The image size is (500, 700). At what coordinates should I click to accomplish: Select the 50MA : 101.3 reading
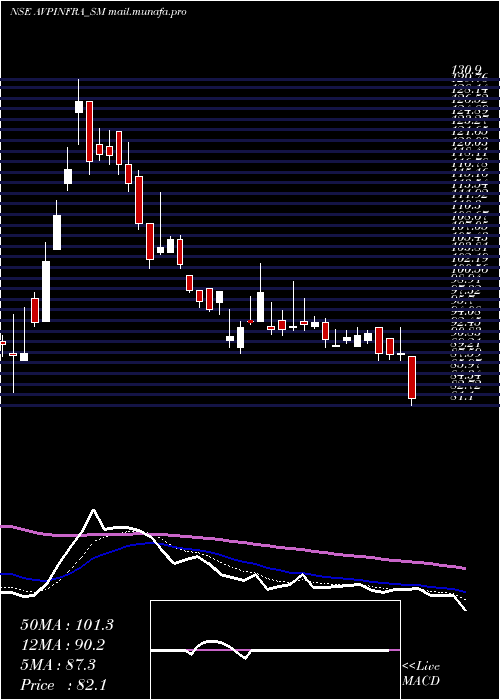point(67,625)
